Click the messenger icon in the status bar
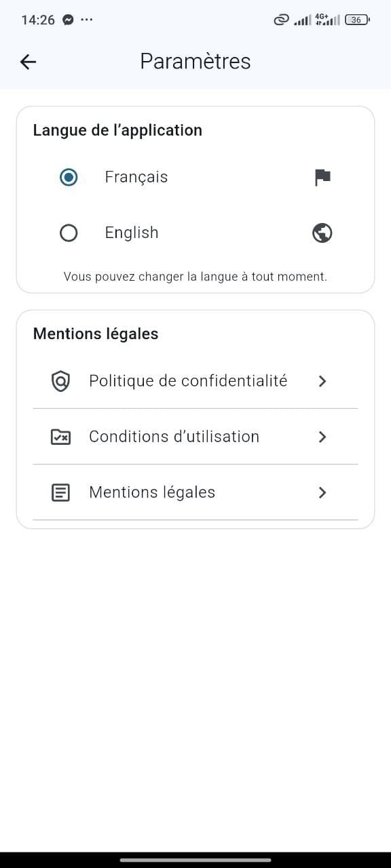Image resolution: width=391 pixels, height=868 pixels. click(x=67, y=20)
